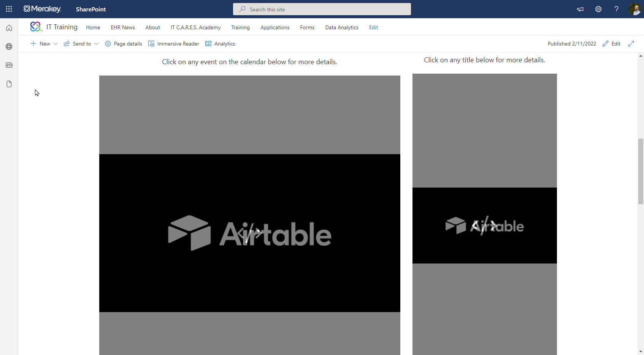Launch Immersive Reader
The image size is (644, 355).
[x=174, y=44]
